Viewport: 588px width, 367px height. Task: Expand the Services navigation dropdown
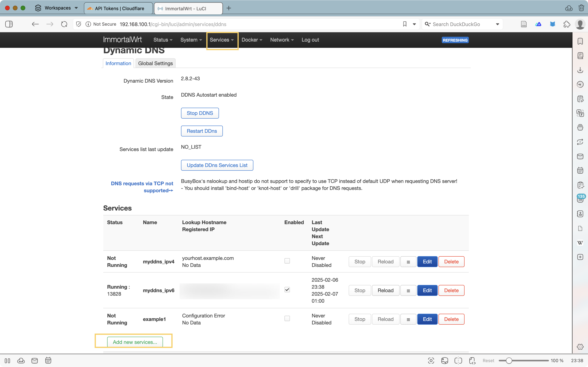222,40
